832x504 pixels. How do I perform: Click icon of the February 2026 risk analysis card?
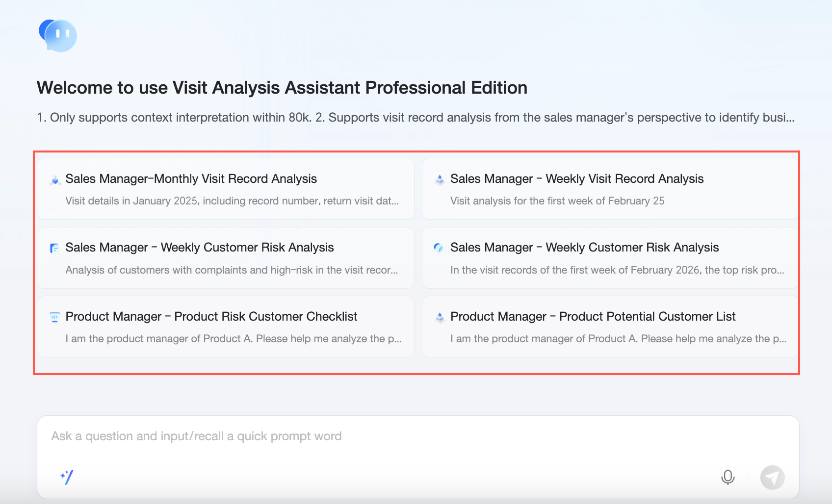(x=439, y=248)
